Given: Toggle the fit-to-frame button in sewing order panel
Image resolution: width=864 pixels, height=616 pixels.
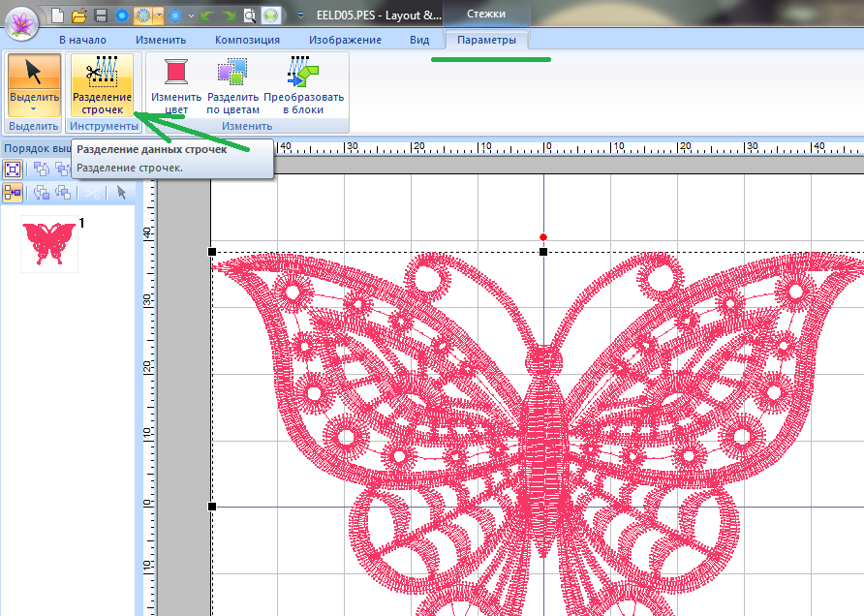Looking at the screenshot, I should [14, 168].
